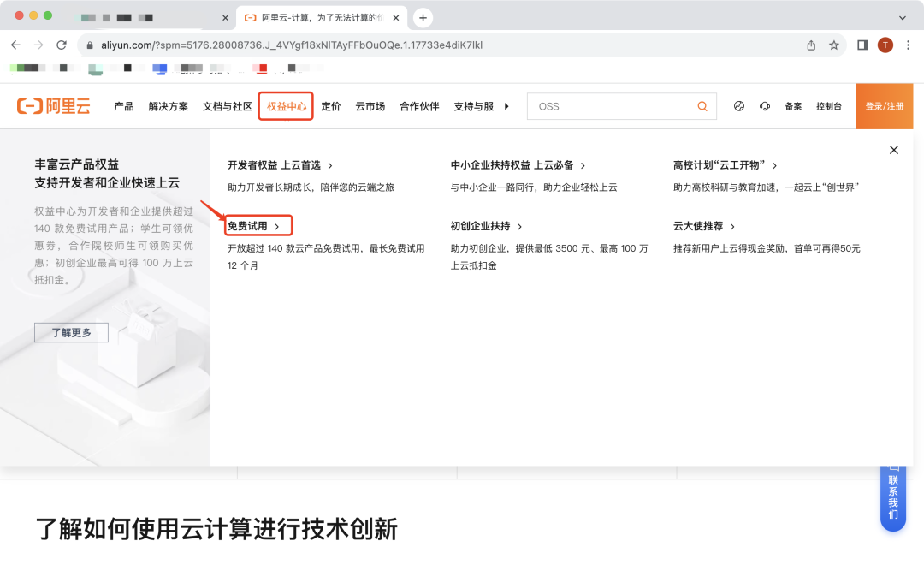Click the browser refresh icon
The width and height of the screenshot is (924, 571).
(60, 45)
